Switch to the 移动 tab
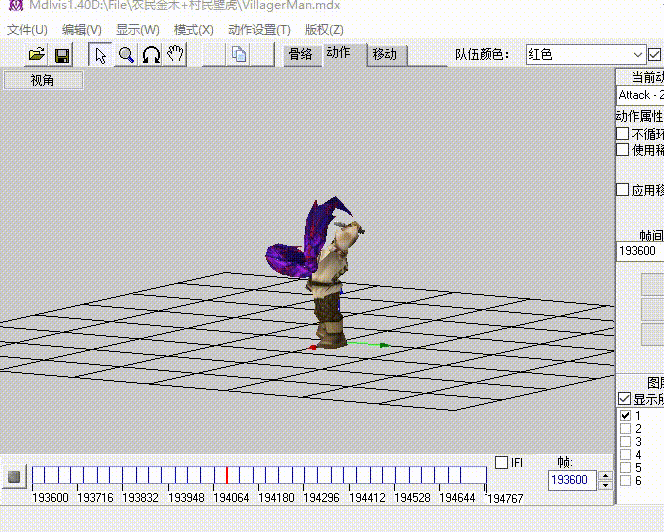The height and width of the screenshot is (532, 664). pos(385,55)
